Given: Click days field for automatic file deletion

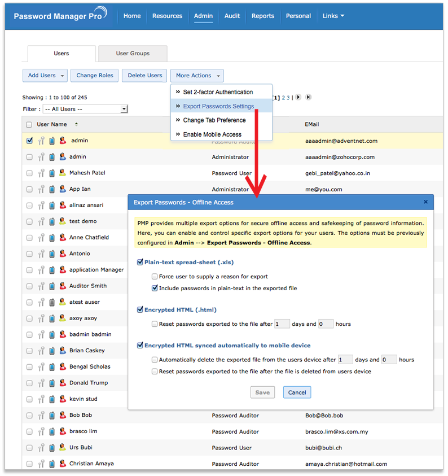Looking at the screenshot, I should pyautogui.click(x=345, y=360).
